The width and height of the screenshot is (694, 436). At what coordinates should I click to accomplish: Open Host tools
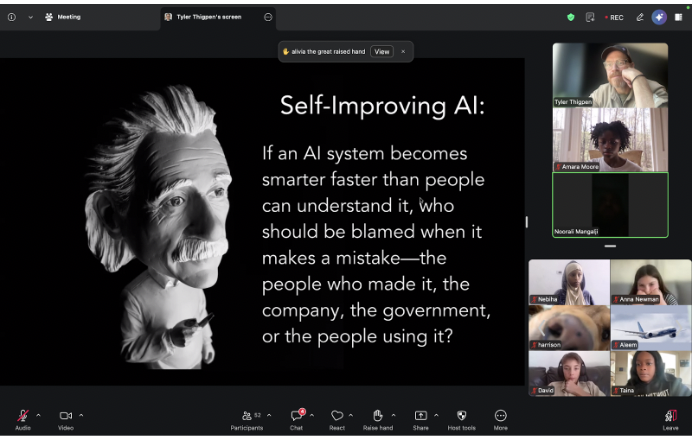coord(462,419)
